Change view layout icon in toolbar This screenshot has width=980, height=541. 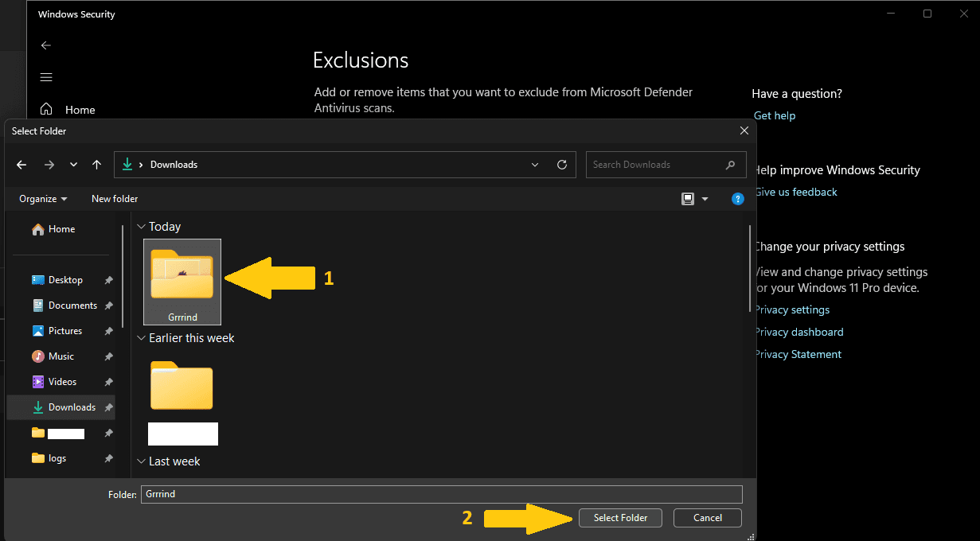(688, 199)
